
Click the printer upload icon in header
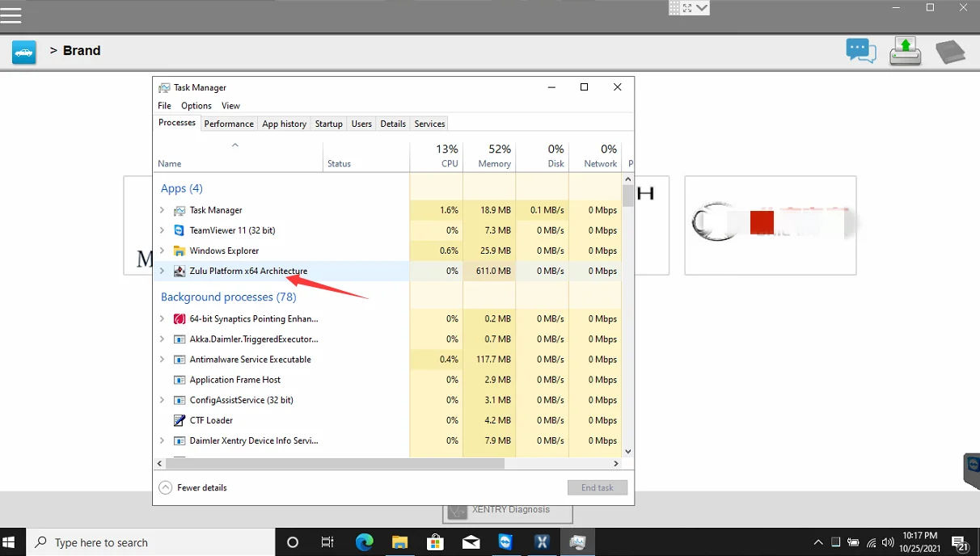(906, 51)
